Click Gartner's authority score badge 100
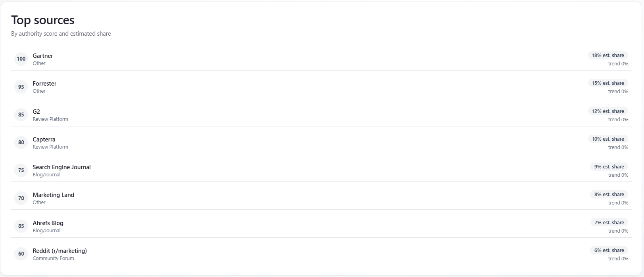This screenshot has height=277, width=644. [x=21, y=59]
